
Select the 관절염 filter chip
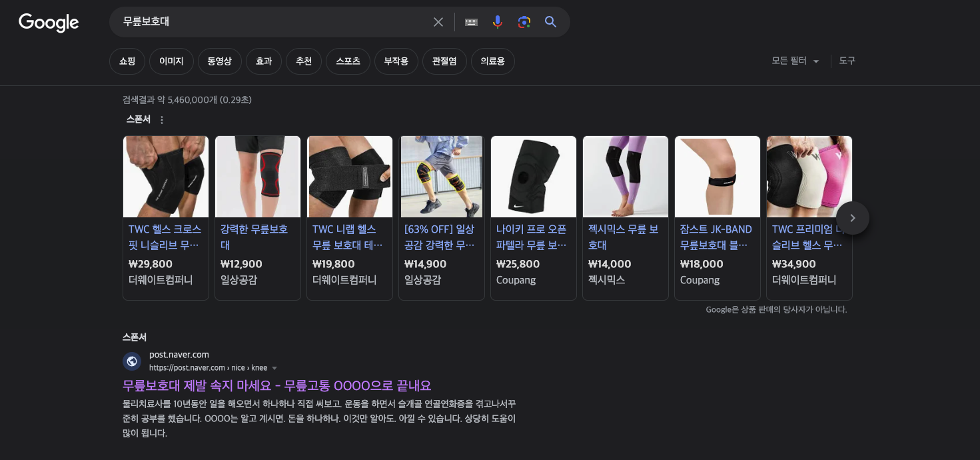(x=444, y=61)
